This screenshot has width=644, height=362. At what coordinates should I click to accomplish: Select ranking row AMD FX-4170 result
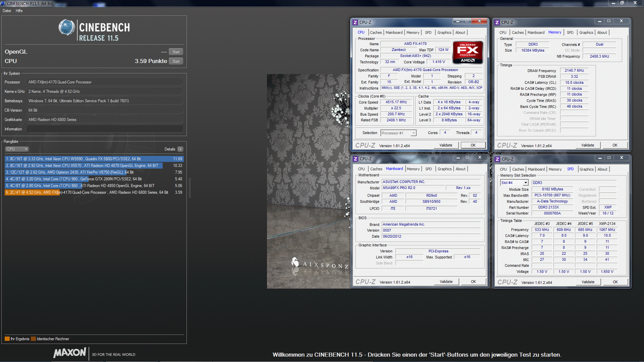(94, 192)
